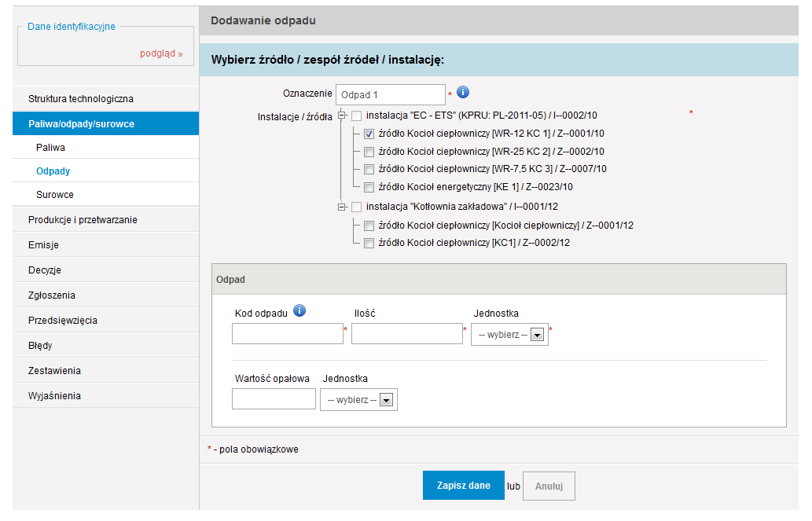Select Paliwa/odpady/surowce menu section
Image resolution: width=812 pixels, height=521 pixels.
[x=105, y=124]
